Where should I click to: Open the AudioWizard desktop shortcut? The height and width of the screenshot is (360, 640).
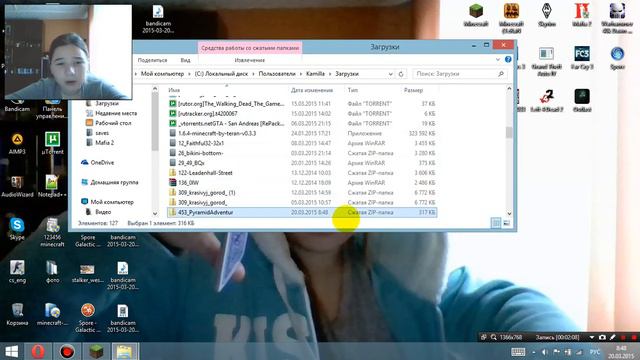(17, 187)
